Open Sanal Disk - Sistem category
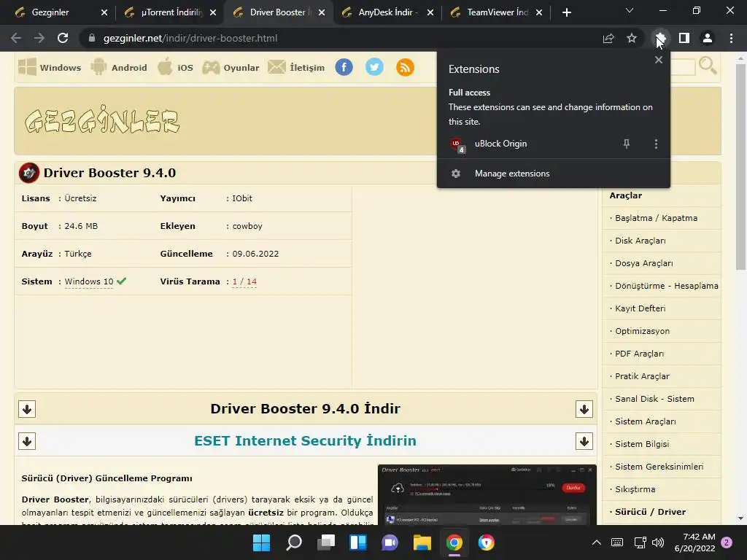The width and height of the screenshot is (747, 560). 654,399
